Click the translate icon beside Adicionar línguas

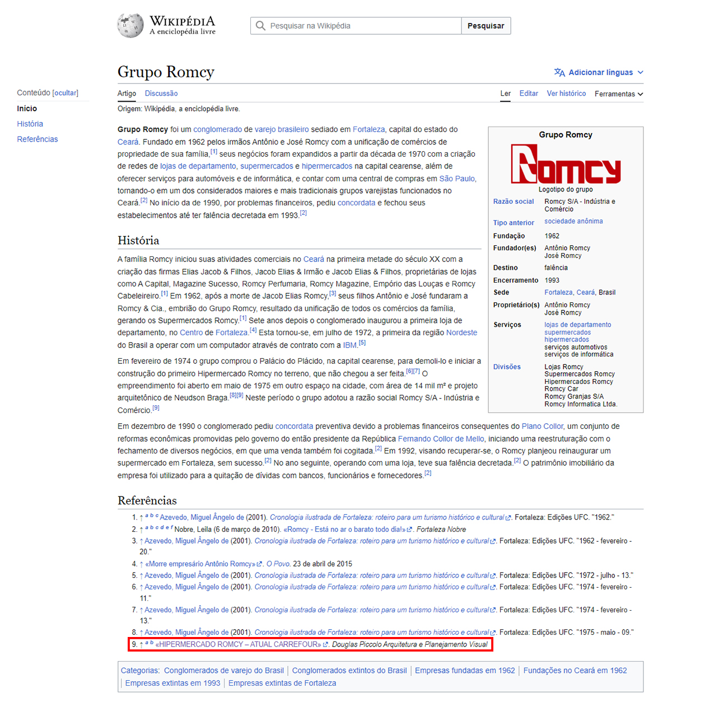559,72
